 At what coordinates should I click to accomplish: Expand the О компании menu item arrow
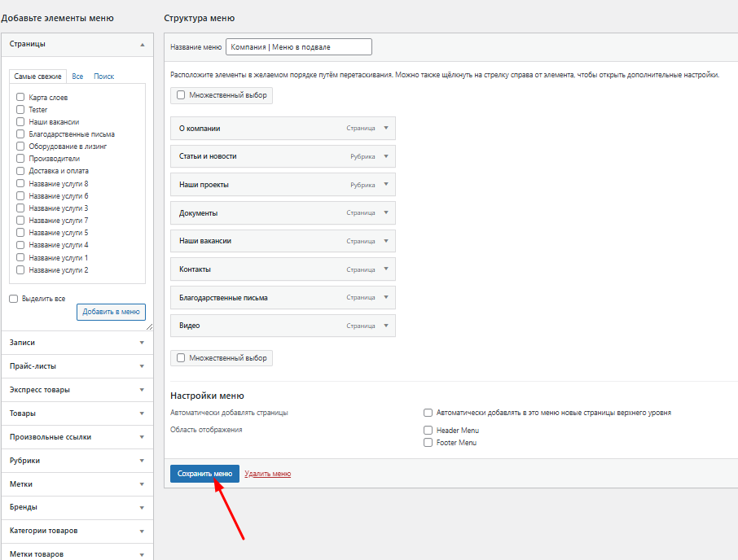386,129
